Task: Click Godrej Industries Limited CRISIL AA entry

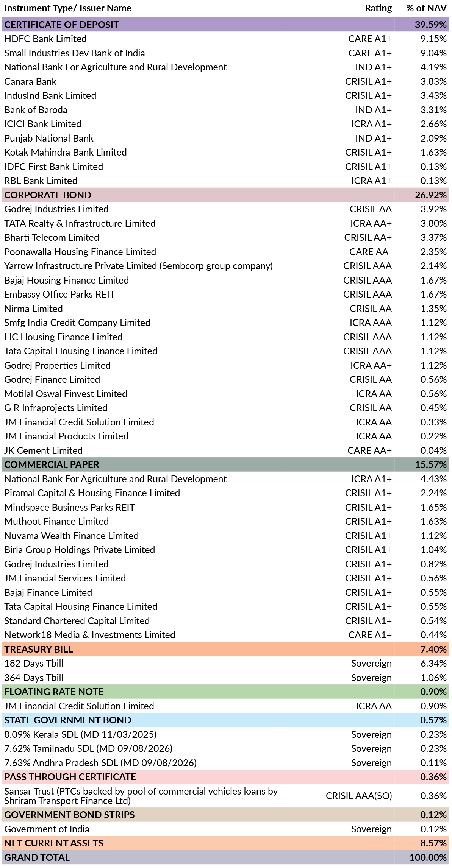Action: 225,209
